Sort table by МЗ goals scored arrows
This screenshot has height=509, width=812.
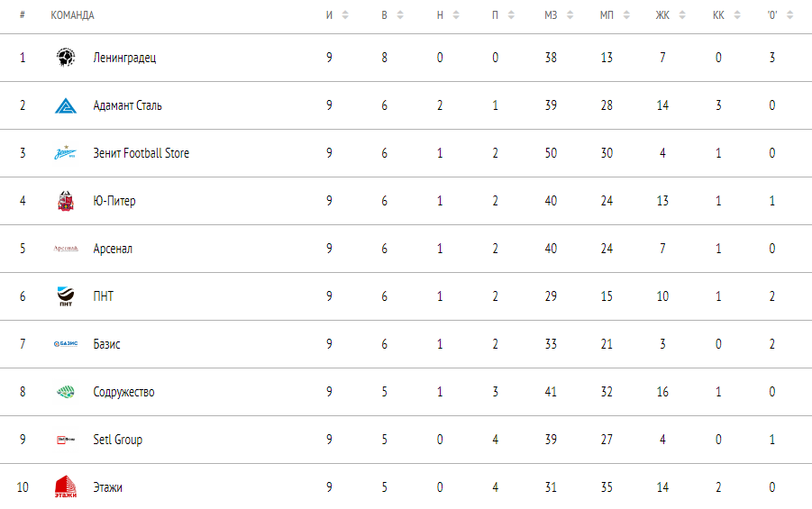568,15
